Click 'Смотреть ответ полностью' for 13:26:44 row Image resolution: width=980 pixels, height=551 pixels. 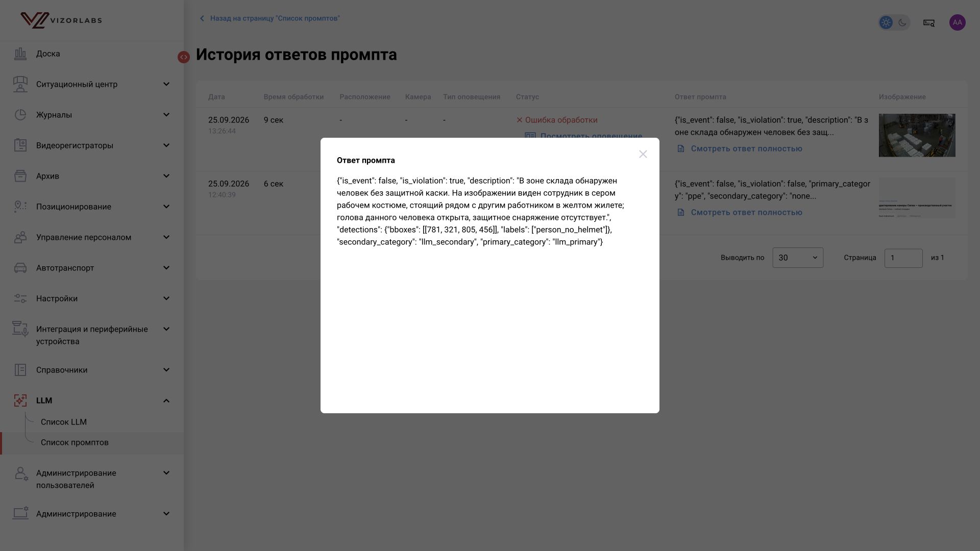pyautogui.click(x=740, y=148)
